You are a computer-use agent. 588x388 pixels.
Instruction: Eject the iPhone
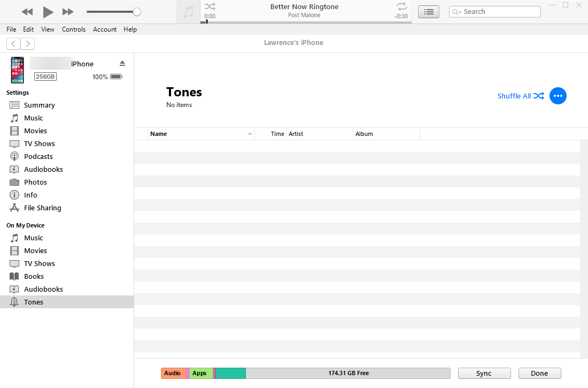click(x=122, y=63)
